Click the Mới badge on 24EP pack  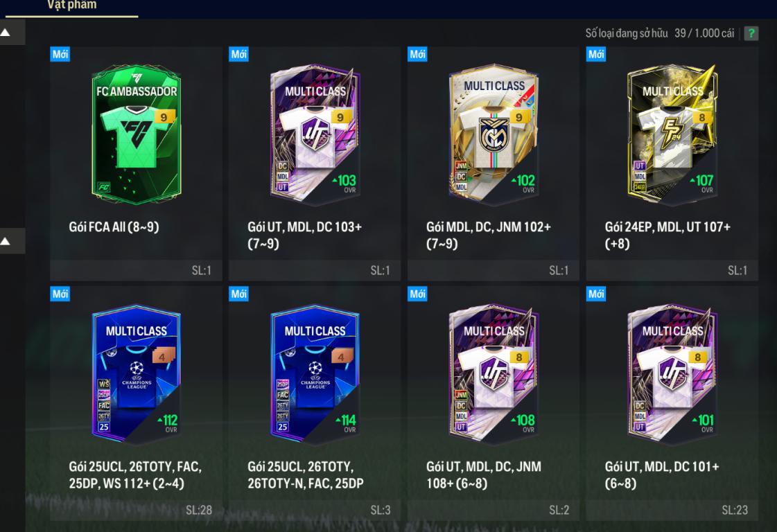pos(596,54)
